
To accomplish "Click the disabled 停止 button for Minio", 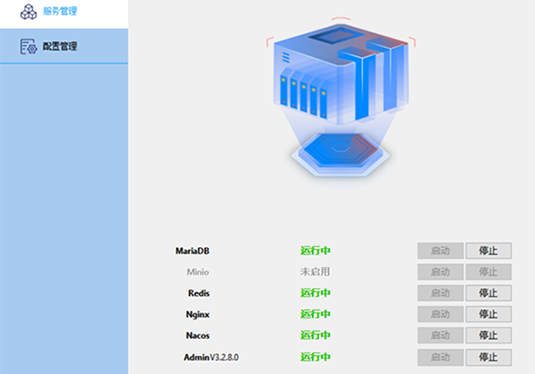I will [x=489, y=272].
